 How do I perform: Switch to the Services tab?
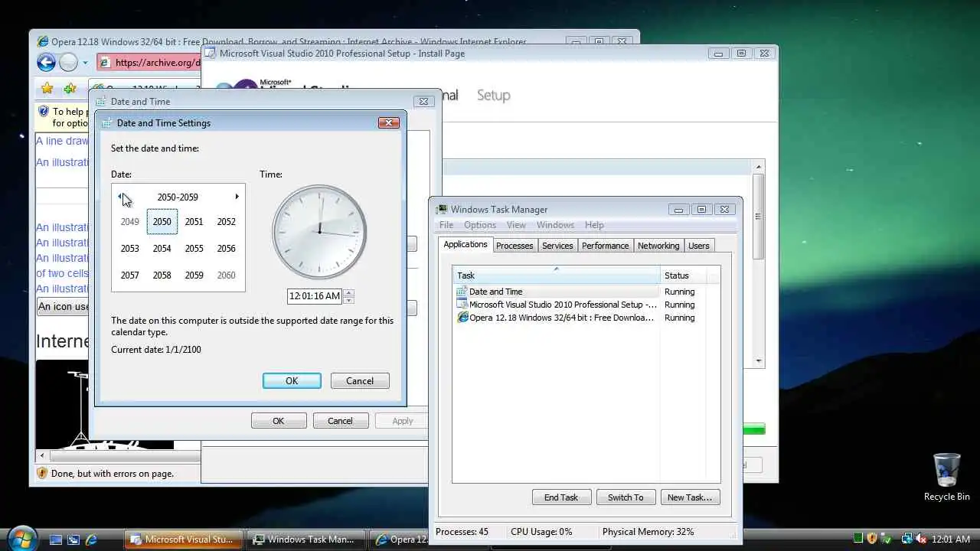[x=557, y=246]
